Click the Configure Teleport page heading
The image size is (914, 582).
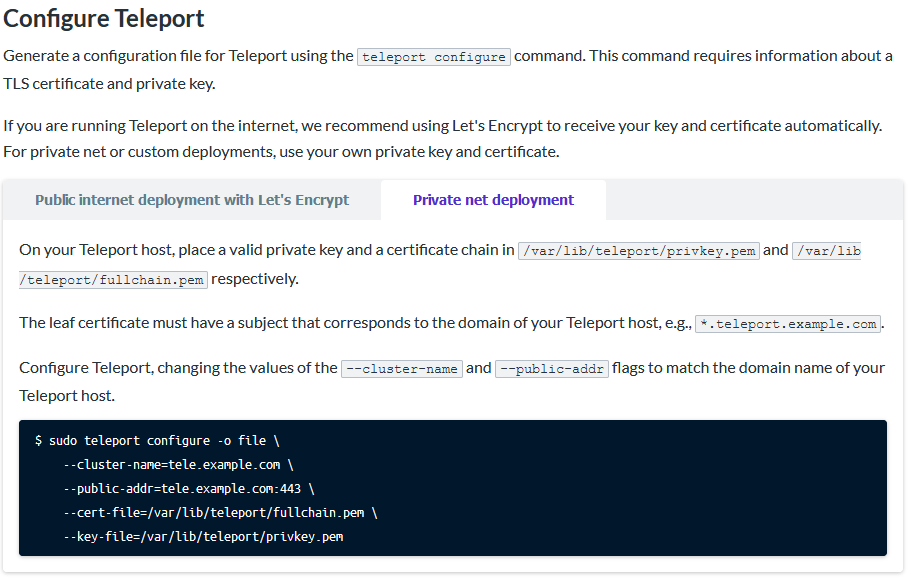point(103,18)
